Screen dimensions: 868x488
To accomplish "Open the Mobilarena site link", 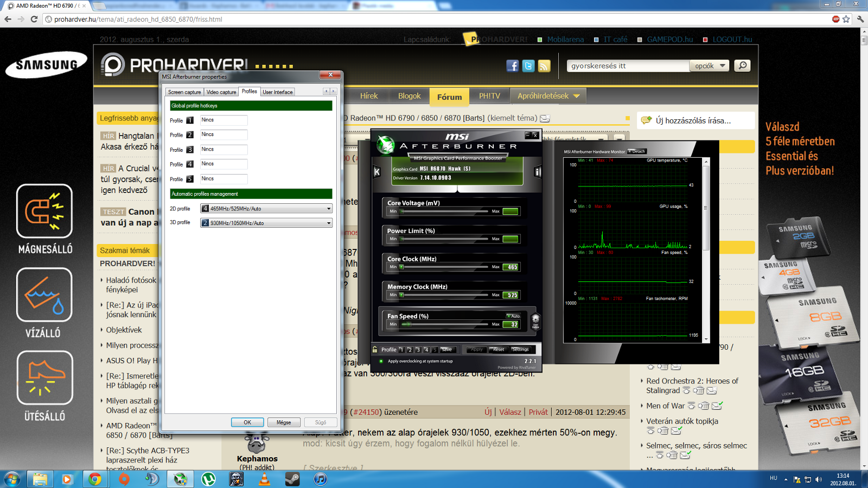I will 565,40.
